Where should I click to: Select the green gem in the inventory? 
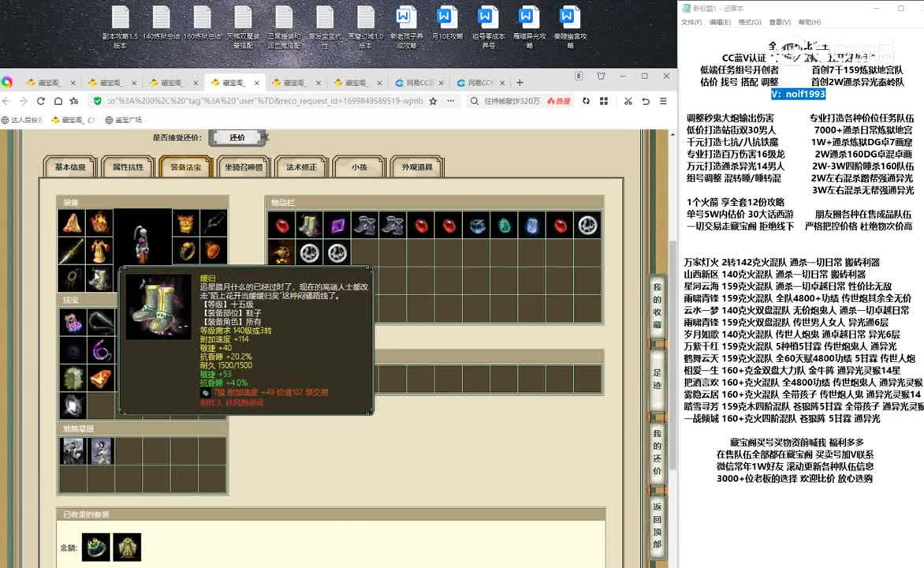click(505, 226)
